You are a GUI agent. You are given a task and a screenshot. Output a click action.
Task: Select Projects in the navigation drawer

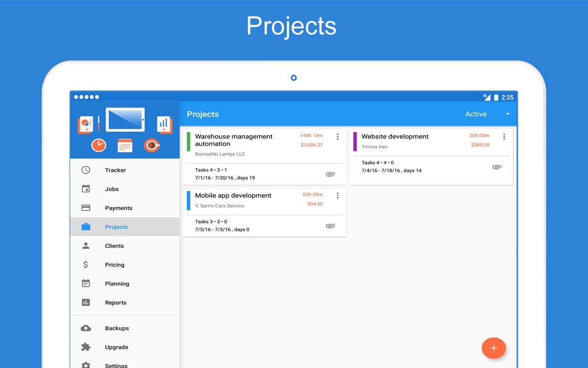pyautogui.click(x=116, y=227)
